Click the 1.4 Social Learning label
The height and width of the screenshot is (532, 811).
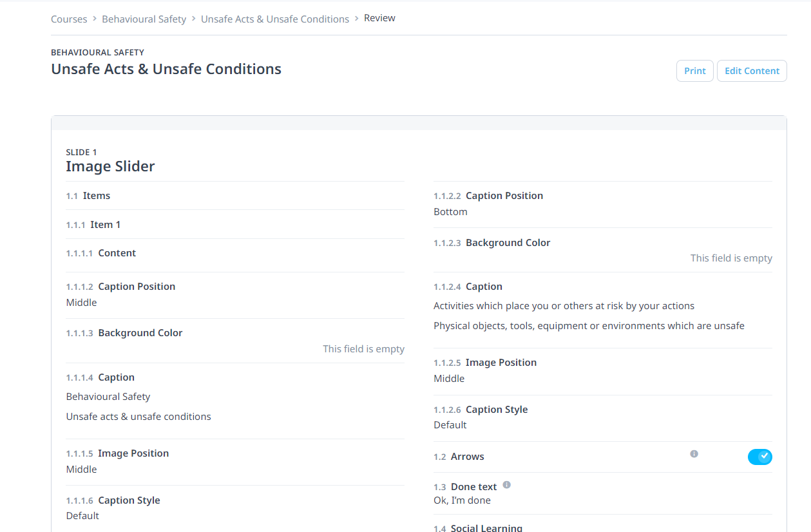point(478,528)
